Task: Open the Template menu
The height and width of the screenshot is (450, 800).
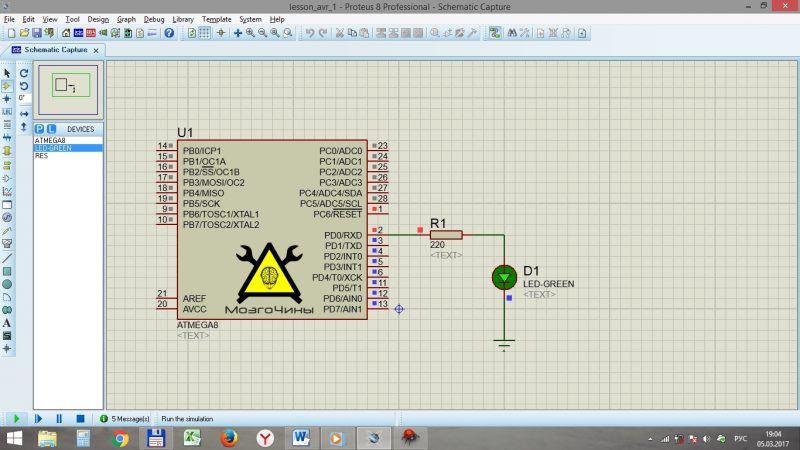Action: (216, 19)
